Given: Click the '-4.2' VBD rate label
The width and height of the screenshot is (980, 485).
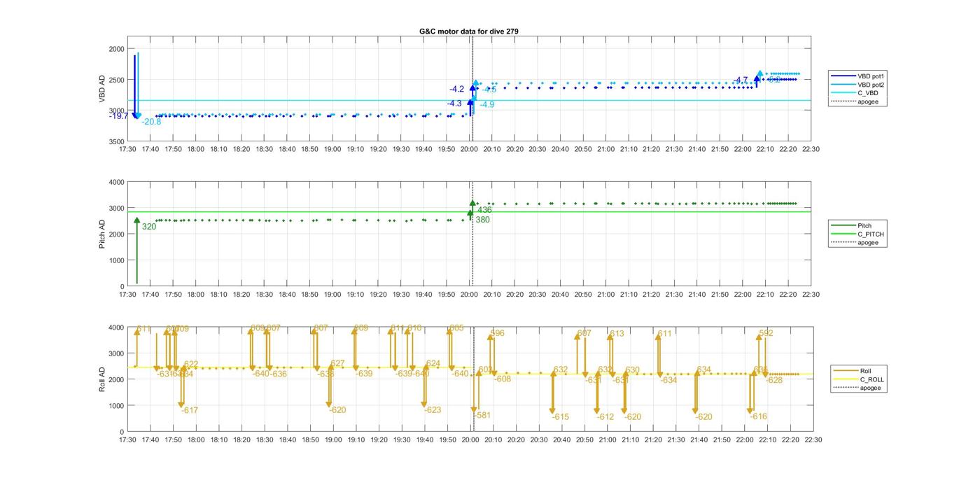Looking at the screenshot, I should pyautogui.click(x=456, y=89).
